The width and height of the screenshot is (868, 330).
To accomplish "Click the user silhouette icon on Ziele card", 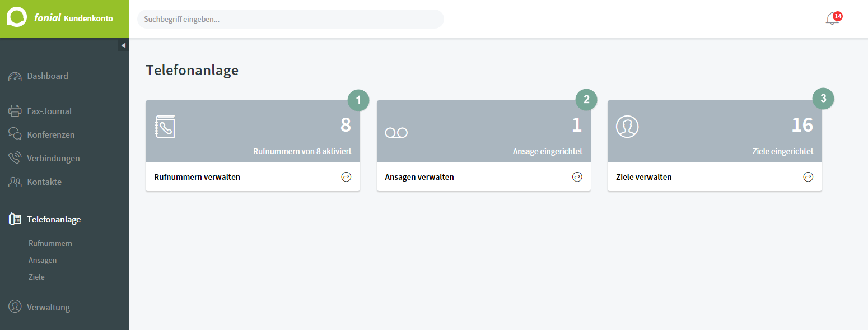I will (x=627, y=127).
